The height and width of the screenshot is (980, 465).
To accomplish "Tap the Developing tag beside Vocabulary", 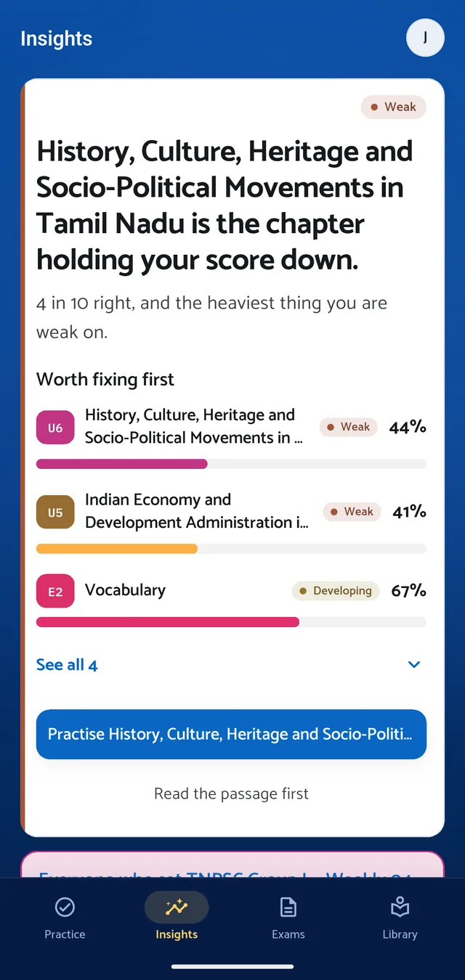I will click(x=336, y=591).
